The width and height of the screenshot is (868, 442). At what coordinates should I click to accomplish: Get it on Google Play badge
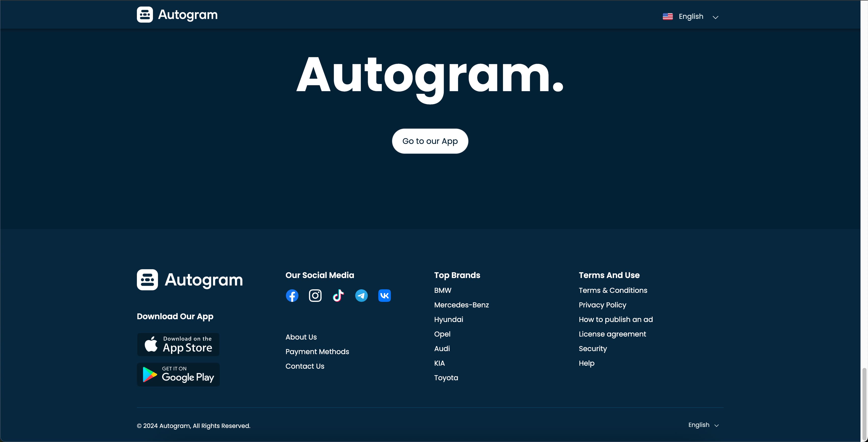[x=178, y=374]
